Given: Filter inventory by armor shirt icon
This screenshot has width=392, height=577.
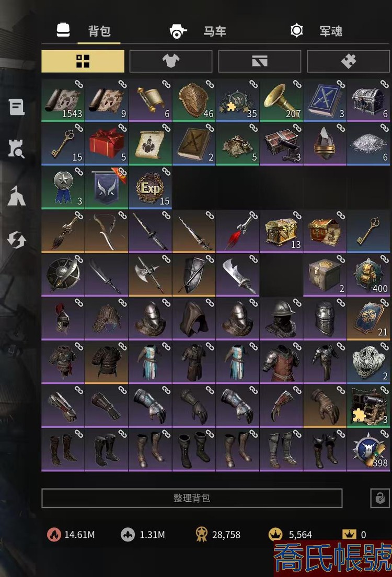Looking at the screenshot, I should coord(171,61).
